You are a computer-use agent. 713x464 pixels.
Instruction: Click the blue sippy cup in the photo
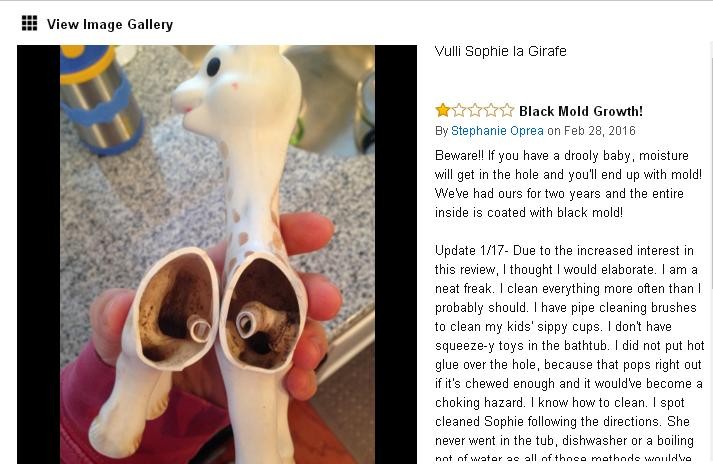point(101,98)
